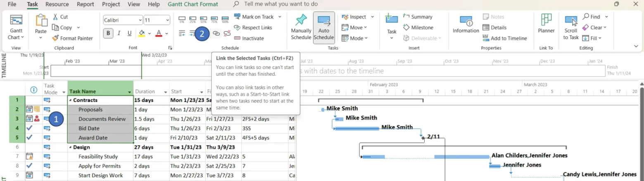Screen dimensions: 644x181
Task: Toggle Bold formatting
Action: [x=108, y=33]
